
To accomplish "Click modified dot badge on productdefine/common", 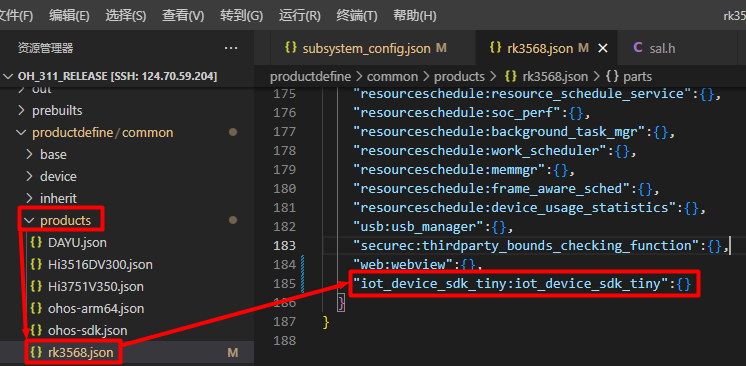I will pos(233,132).
